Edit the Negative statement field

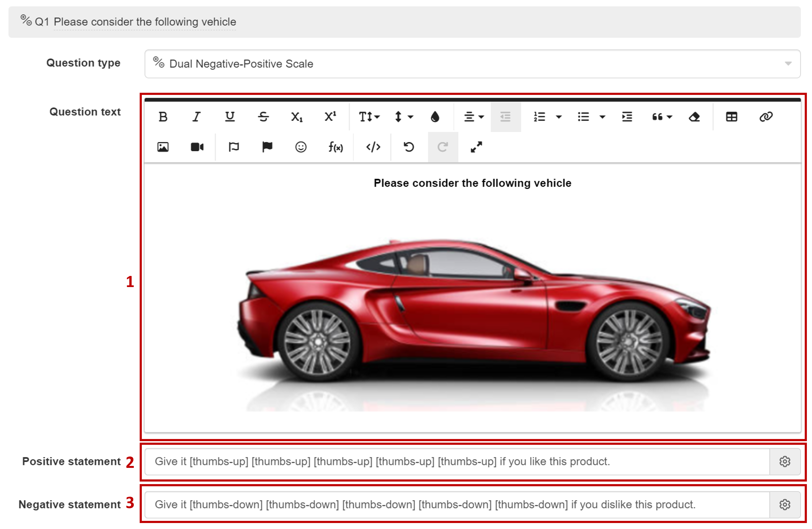coord(457,505)
